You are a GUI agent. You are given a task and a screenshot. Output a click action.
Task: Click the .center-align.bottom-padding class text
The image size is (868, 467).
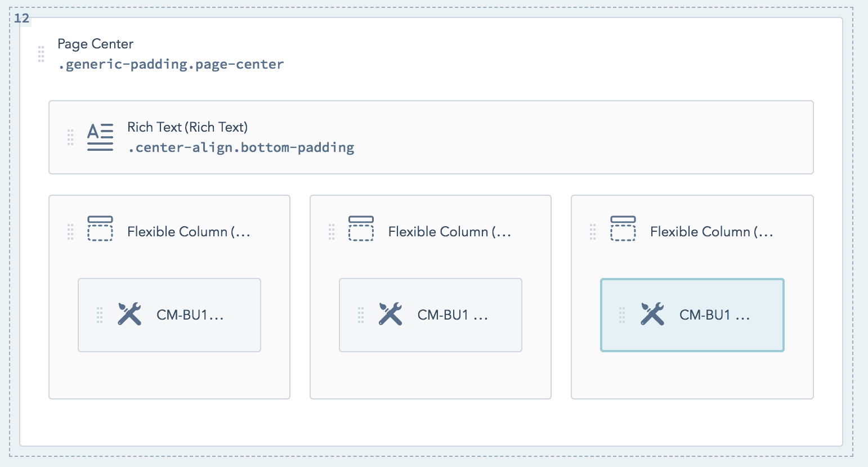pos(241,147)
